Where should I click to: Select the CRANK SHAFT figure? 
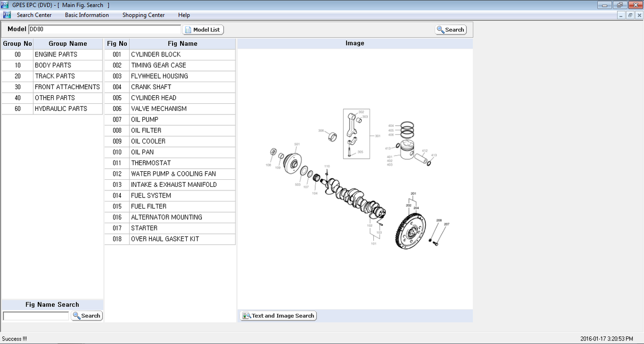tap(170, 87)
